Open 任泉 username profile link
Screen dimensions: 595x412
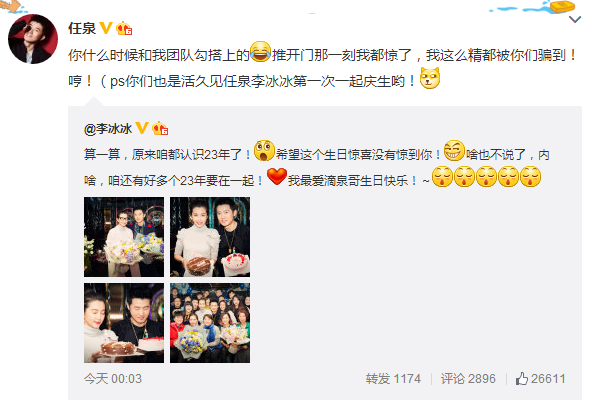tap(82, 28)
